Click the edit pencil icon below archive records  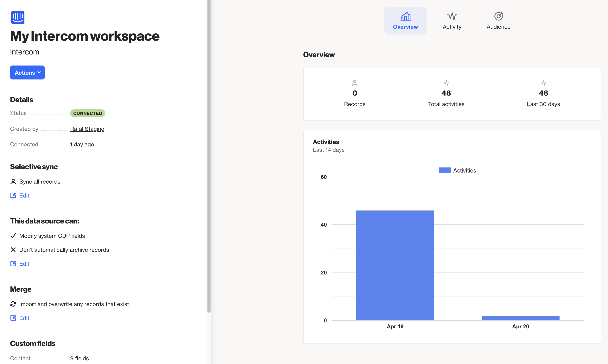click(x=13, y=263)
